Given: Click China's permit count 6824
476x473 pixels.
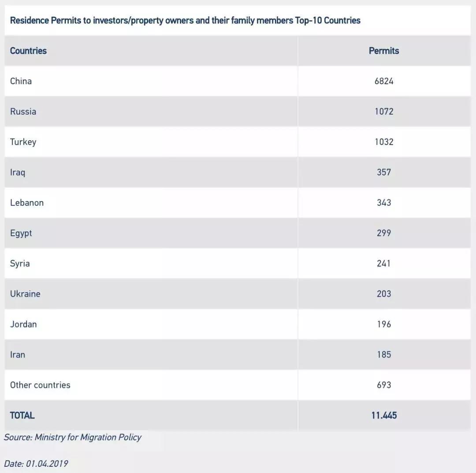Looking at the screenshot, I should 383,81.
